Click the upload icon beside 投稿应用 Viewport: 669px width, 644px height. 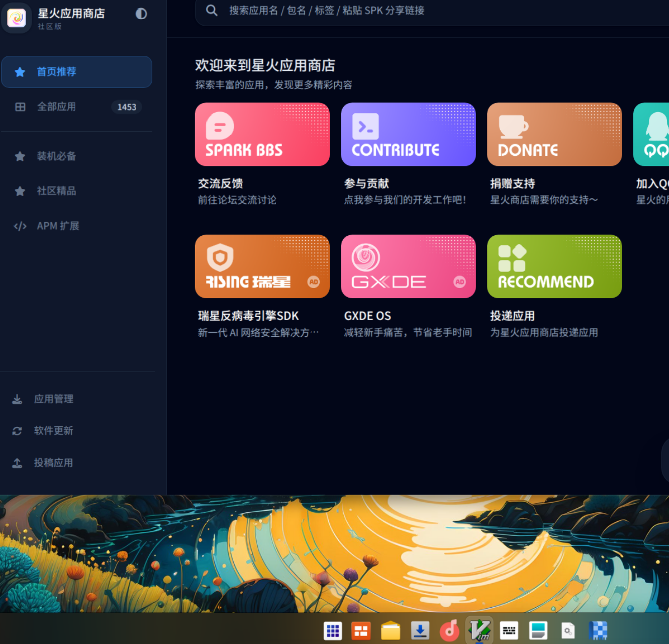17,463
